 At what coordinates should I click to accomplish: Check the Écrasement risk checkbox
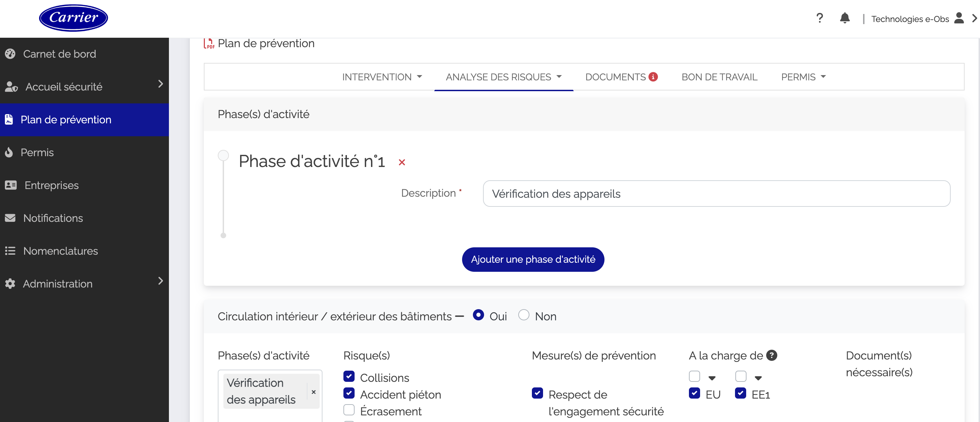tap(349, 410)
